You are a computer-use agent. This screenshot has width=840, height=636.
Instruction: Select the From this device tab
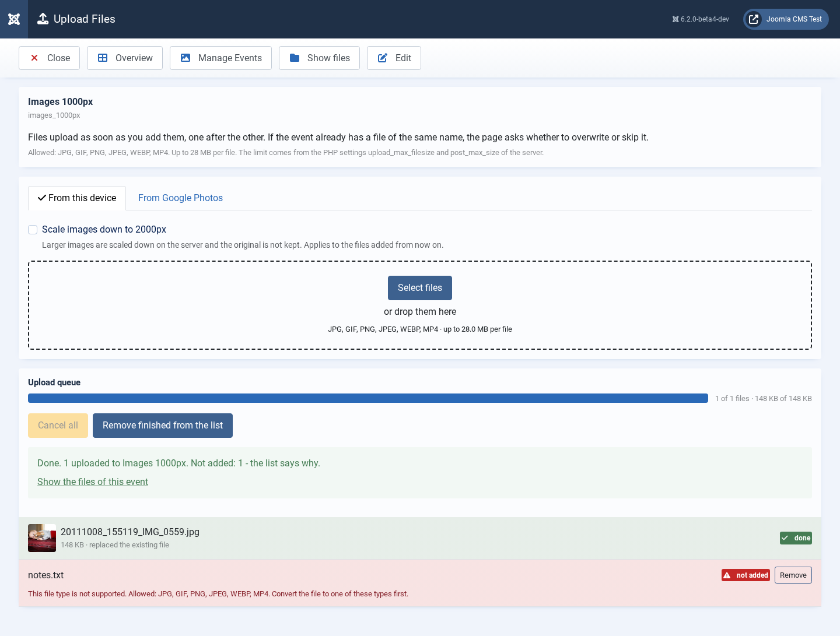tap(77, 198)
